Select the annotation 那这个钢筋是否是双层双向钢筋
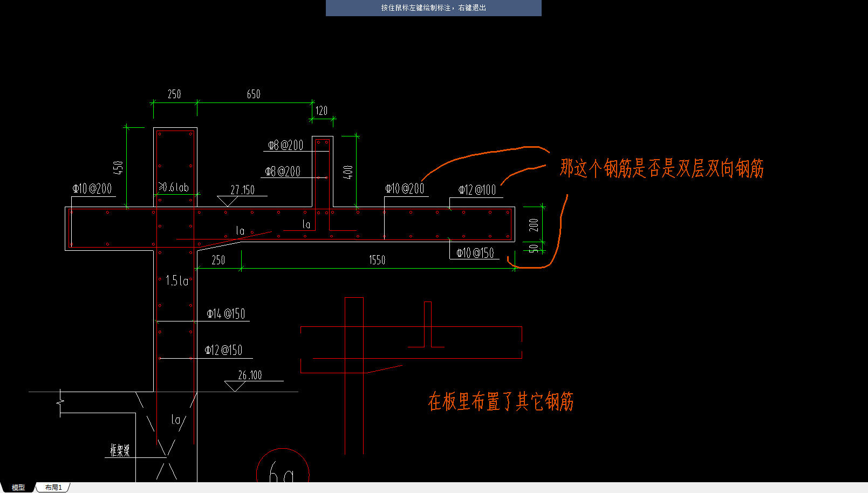This screenshot has height=493, width=868. (x=662, y=168)
